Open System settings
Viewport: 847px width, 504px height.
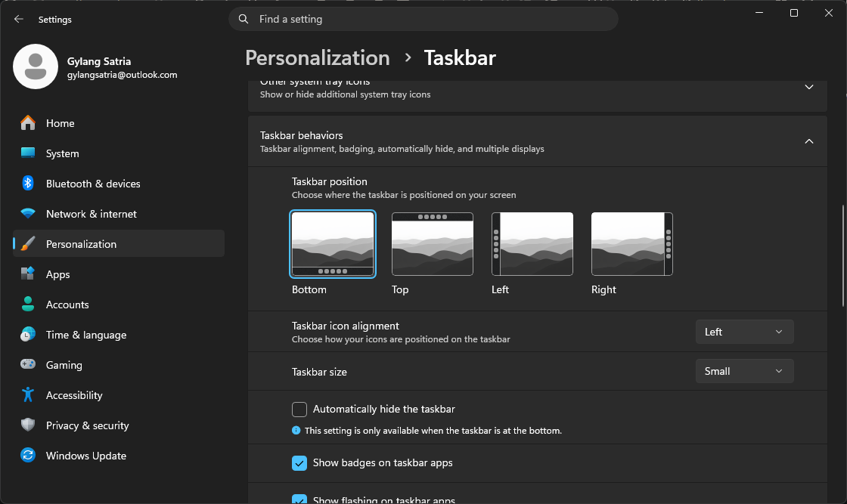[x=119, y=153]
